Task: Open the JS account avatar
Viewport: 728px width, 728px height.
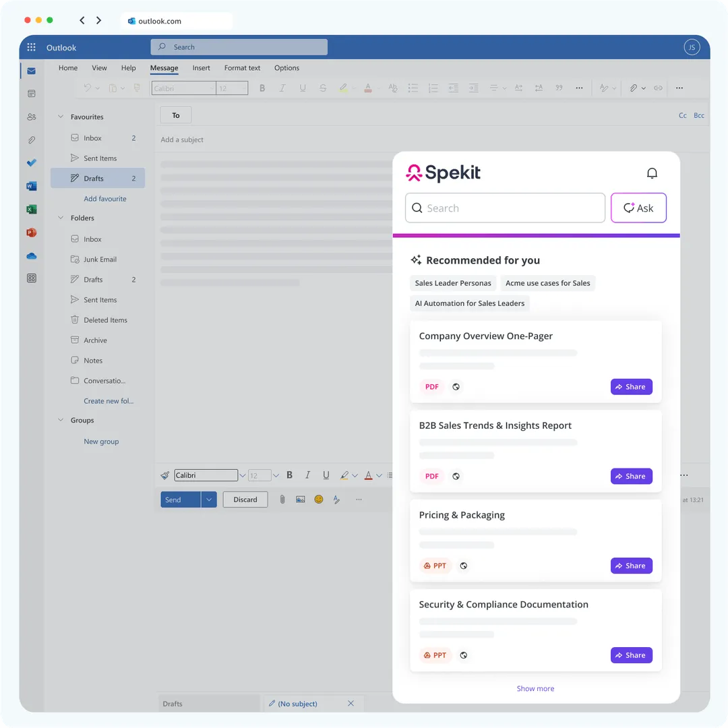Action: coord(692,47)
